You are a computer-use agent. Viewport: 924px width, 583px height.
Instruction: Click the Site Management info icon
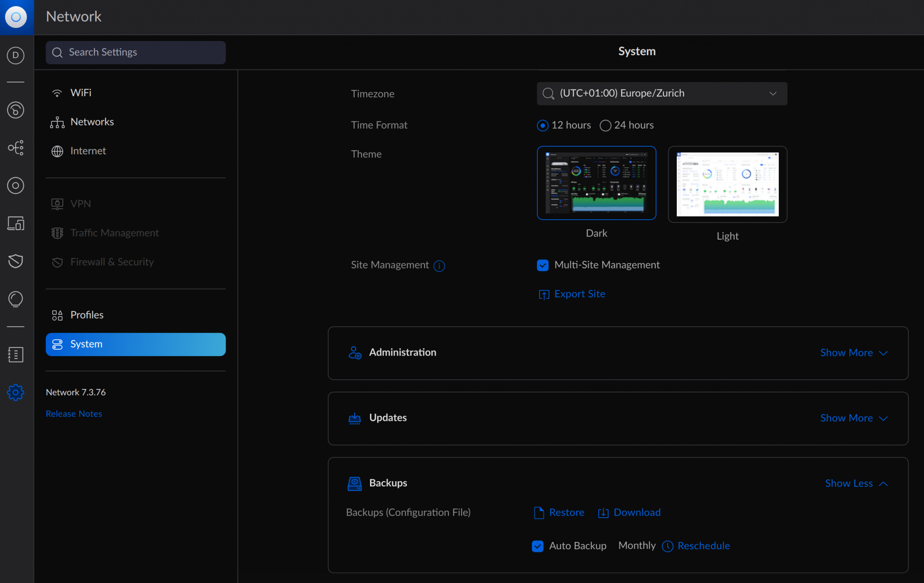click(x=439, y=266)
